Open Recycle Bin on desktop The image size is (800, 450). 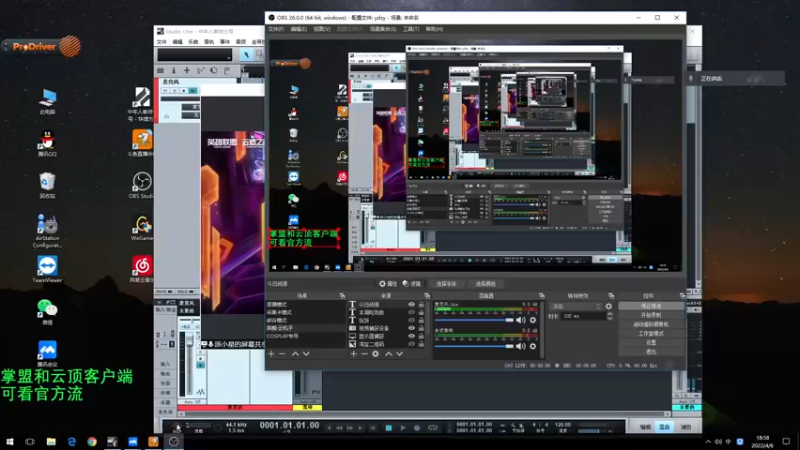pyautogui.click(x=47, y=183)
